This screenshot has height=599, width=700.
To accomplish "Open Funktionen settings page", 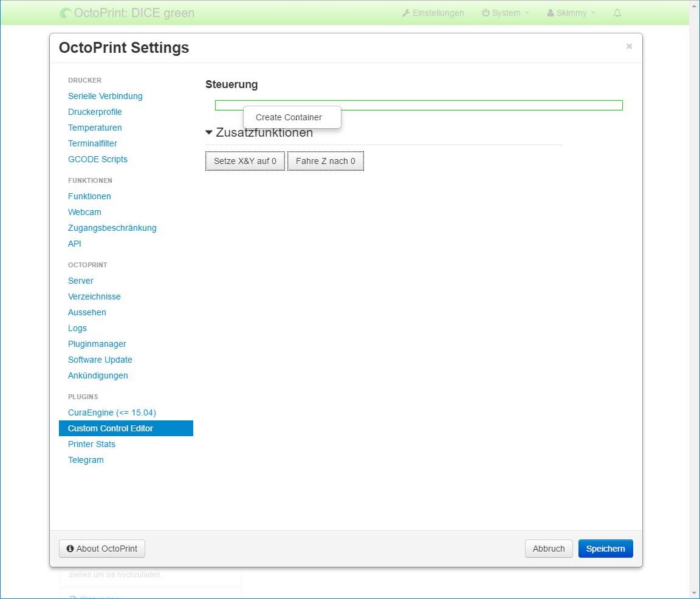I will pos(89,196).
